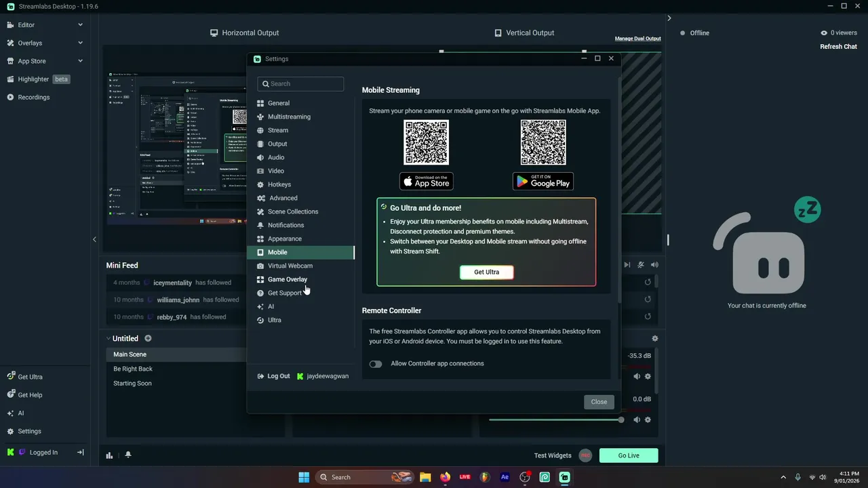
Task: Collapse the Untitled scene collection chevron
Action: click(108, 338)
